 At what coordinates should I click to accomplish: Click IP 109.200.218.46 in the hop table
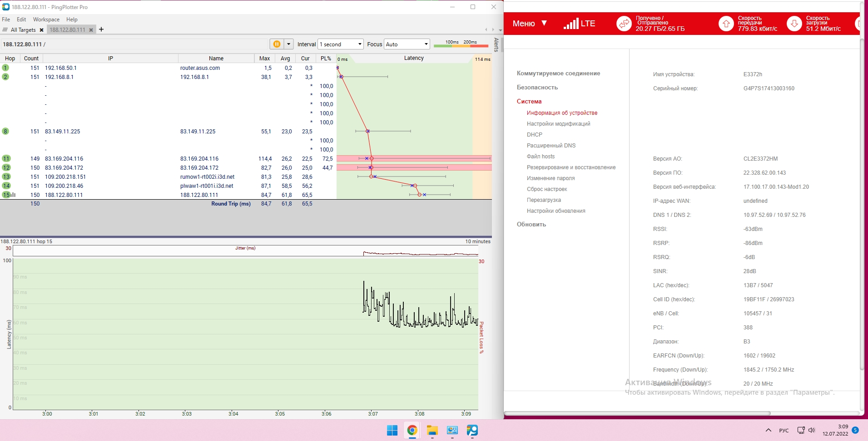click(x=64, y=186)
